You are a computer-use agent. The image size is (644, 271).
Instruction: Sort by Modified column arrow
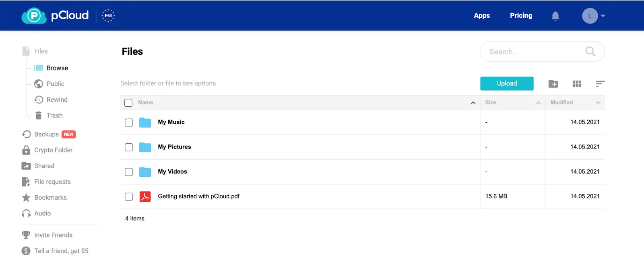pyautogui.click(x=598, y=103)
